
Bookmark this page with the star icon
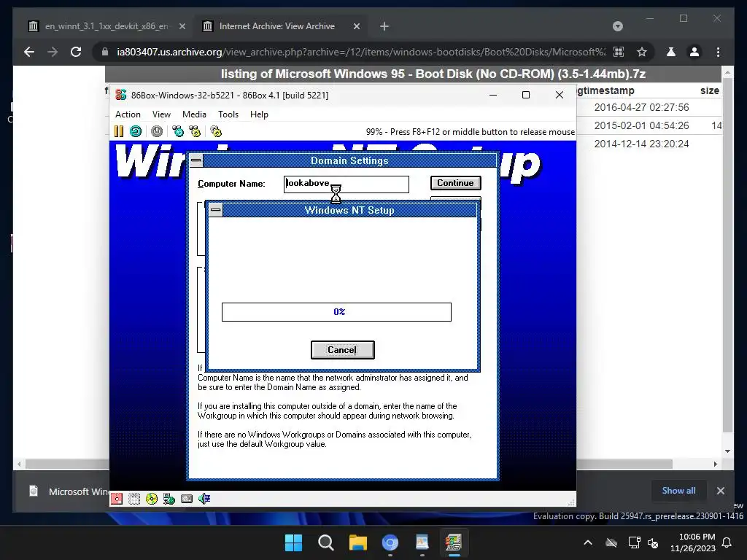click(642, 52)
